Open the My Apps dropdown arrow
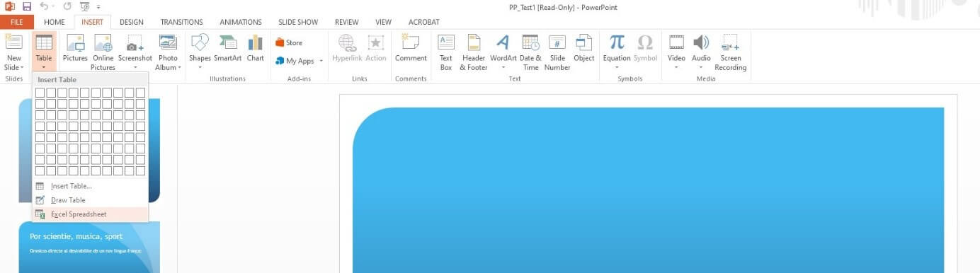The height and width of the screenshot is (273, 980). (321, 62)
